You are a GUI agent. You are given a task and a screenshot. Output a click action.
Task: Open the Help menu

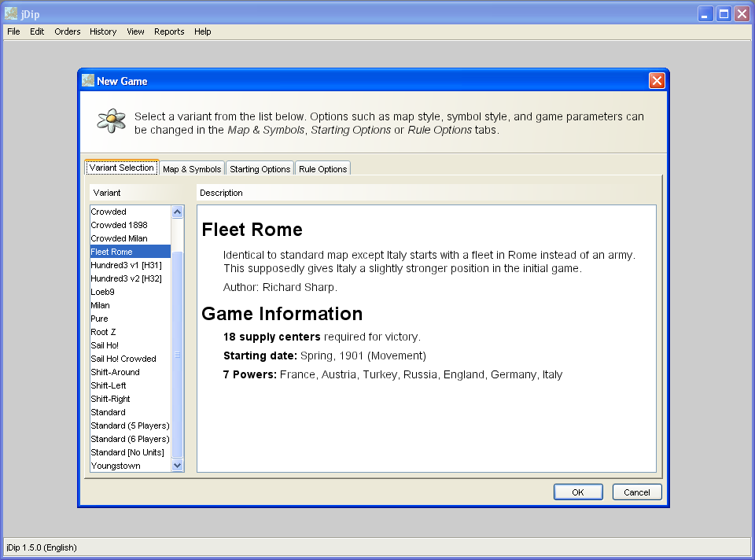tap(203, 31)
